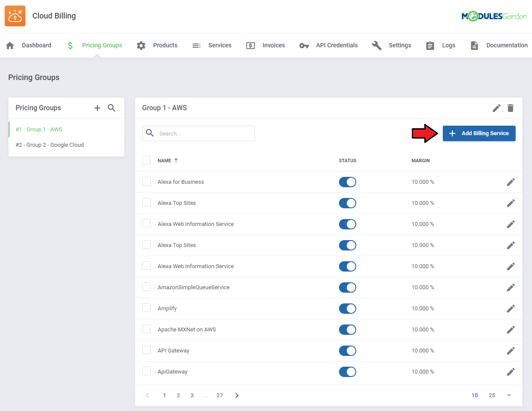The width and height of the screenshot is (532, 411).
Task: Edit Group 1 - AWS with header pencil
Action: [x=497, y=108]
